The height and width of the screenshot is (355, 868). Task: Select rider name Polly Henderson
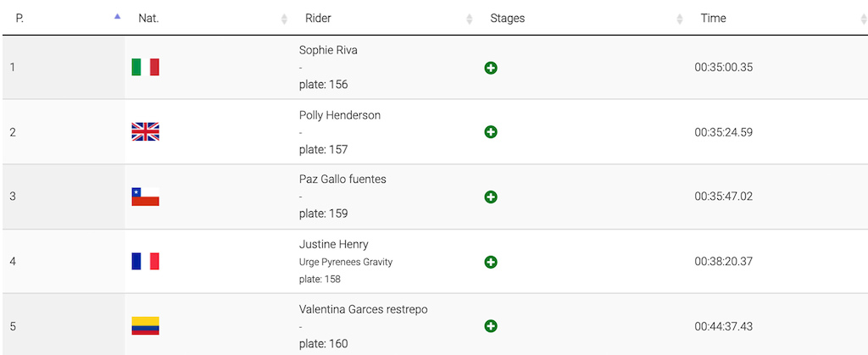340,115
